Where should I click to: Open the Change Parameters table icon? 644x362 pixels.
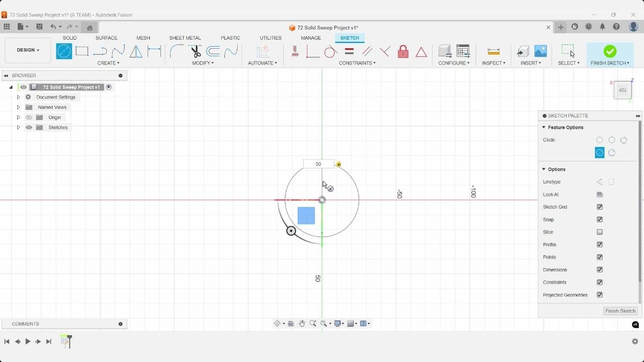(x=463, y=51)
